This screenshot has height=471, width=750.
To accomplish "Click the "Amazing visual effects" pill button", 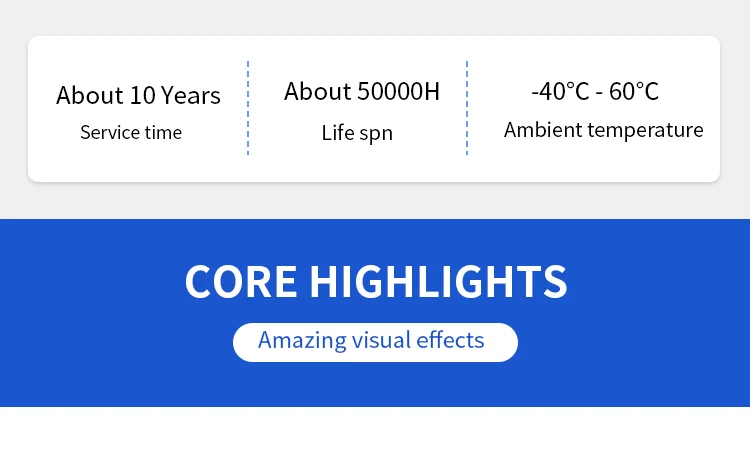I will [x=375, y=341].
